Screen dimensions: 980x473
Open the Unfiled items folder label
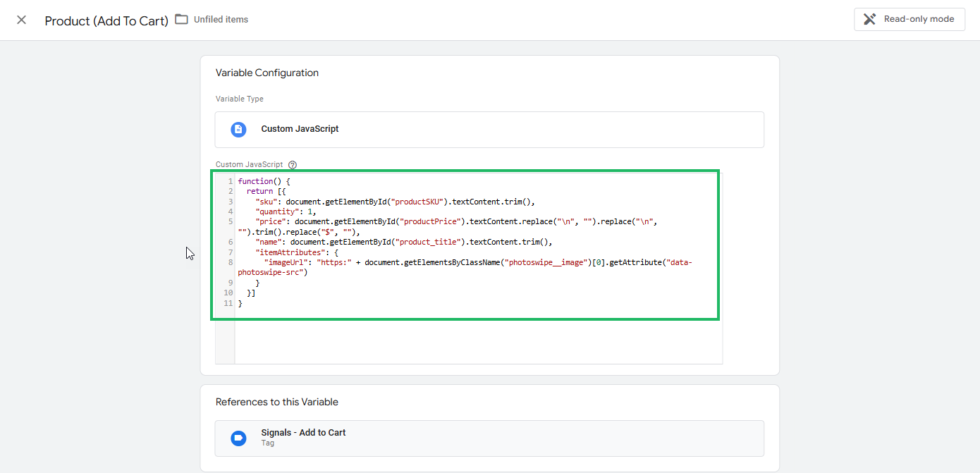[x=221, y=20]
